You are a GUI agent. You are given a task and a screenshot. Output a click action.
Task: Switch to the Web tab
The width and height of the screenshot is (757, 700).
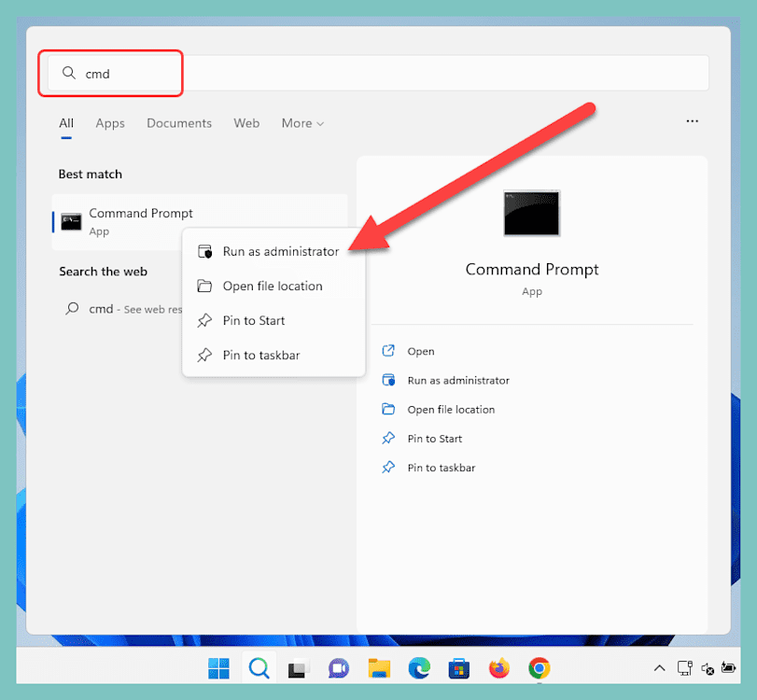246,123
